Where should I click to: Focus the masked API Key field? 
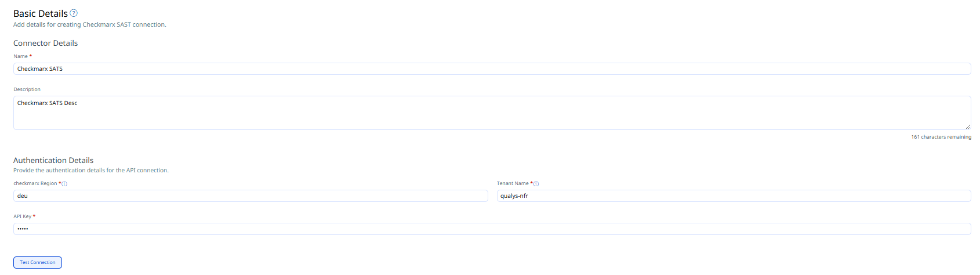pyautogui.click(x=492, y=229)
